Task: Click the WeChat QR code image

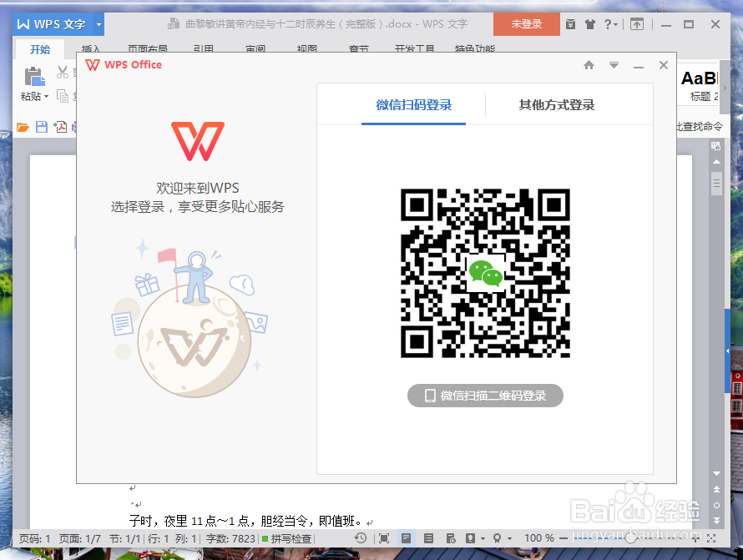Action: pyautogui.click(x=485, y=273)
